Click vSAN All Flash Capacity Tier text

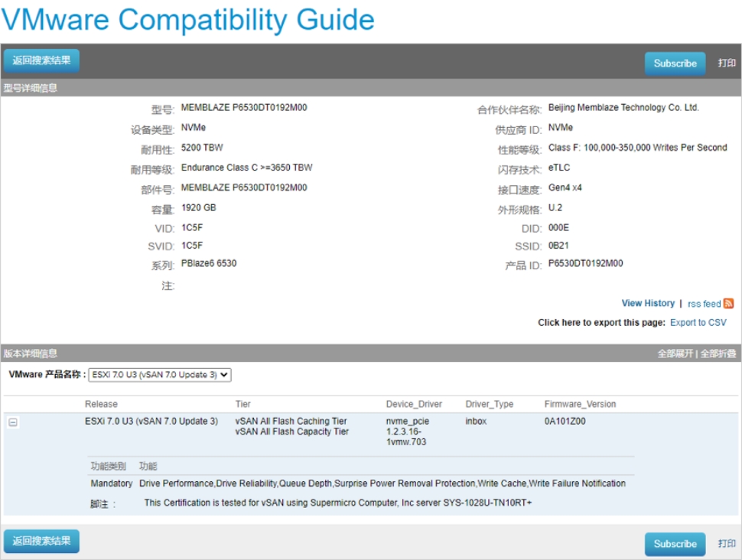(292, 431)
